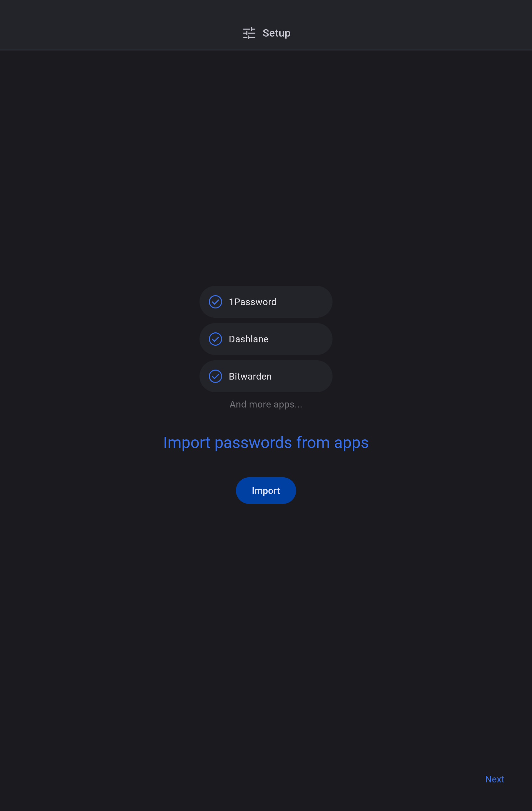Image resolution: width=532 pixels, height=811 pixels.
Task: Click the Setup sliders icon
Action: pos(249,33)
